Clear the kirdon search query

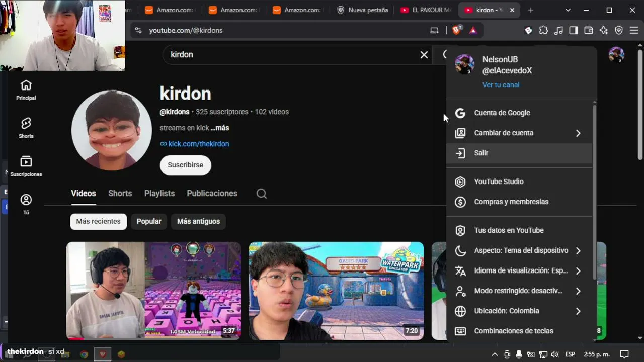[x=424, y=55]
